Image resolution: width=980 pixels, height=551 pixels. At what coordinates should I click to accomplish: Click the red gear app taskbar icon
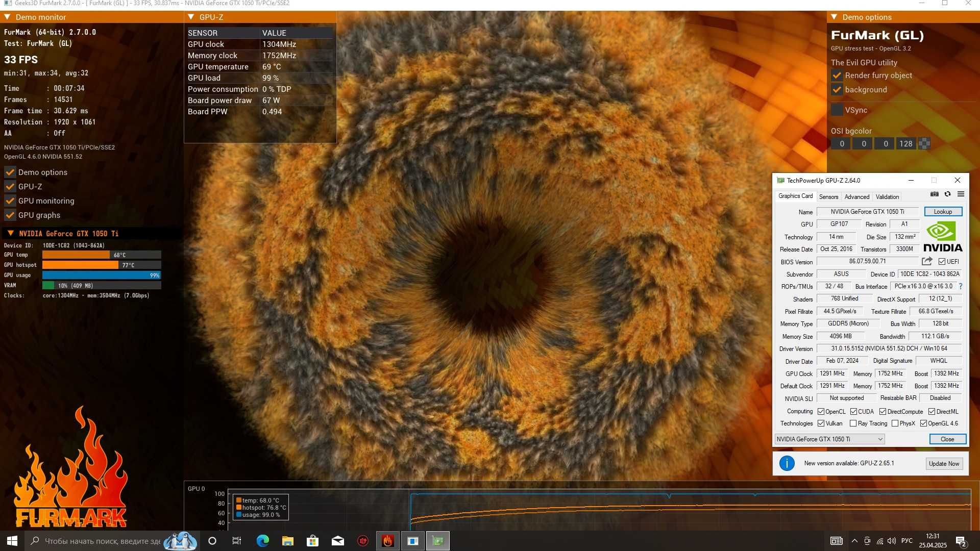[362, 541]
